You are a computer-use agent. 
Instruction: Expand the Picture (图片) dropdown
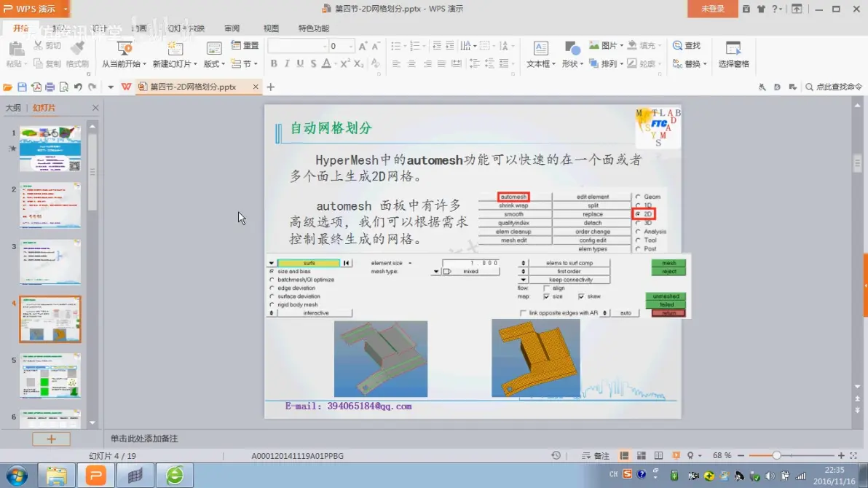point(622,45)
